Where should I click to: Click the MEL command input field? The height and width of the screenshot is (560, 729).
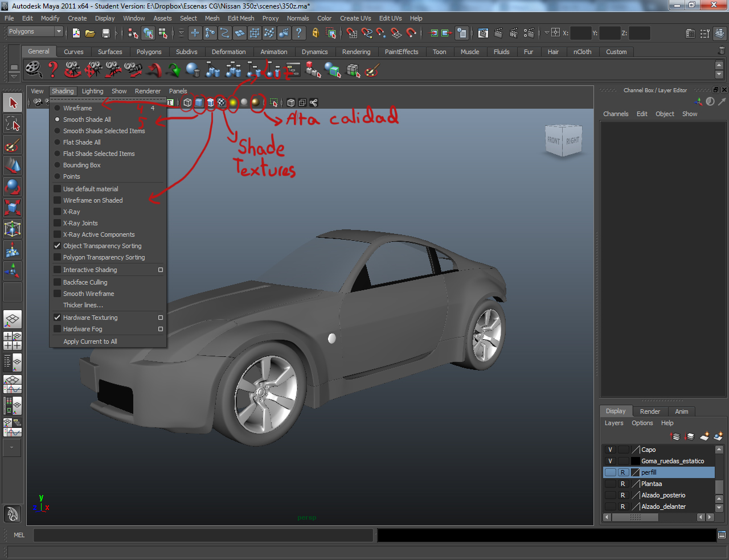pyautogui.click(x=203, y=535)
